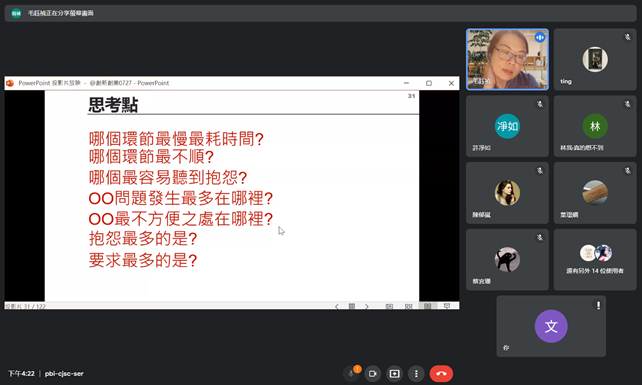Image resolution: width=642 pixels, height=385 pixels.
Task: Click the purple 文 avatar on your tile
Action: 551,326
